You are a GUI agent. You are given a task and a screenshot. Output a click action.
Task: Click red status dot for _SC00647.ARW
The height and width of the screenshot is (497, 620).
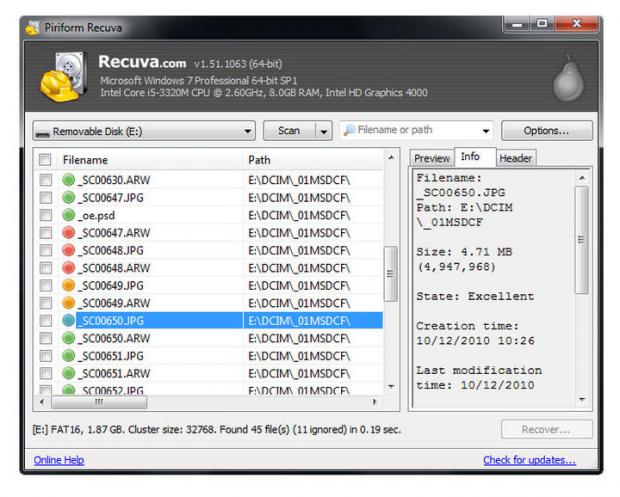click(69, 233)
